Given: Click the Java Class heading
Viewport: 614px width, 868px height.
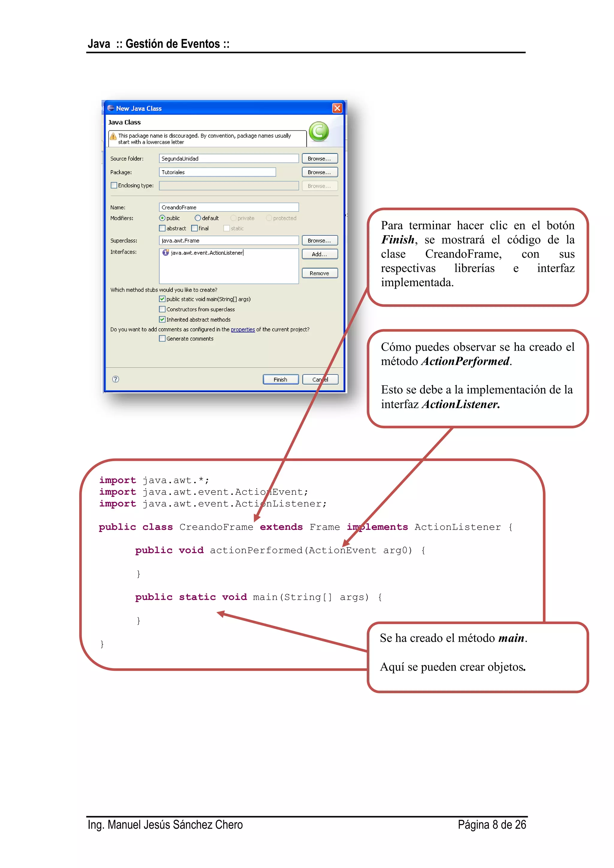Looking at the screenshot, I should click(124, 122).
